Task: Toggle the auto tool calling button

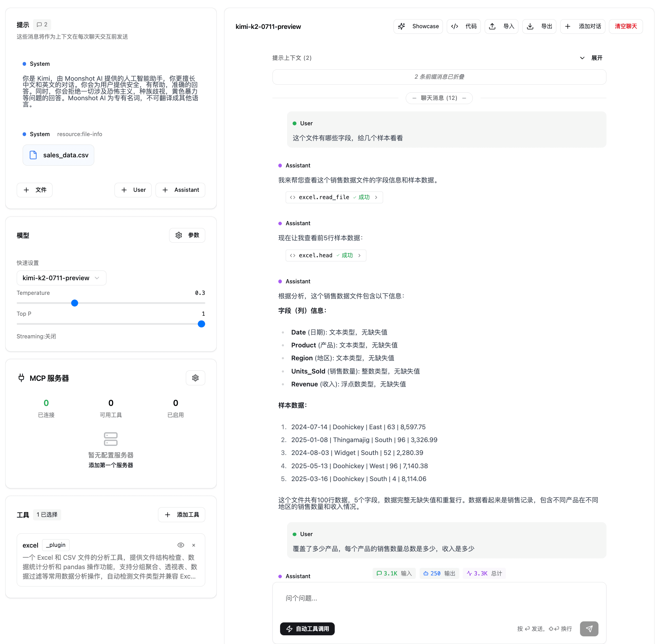Action: [x=307, y=629]
